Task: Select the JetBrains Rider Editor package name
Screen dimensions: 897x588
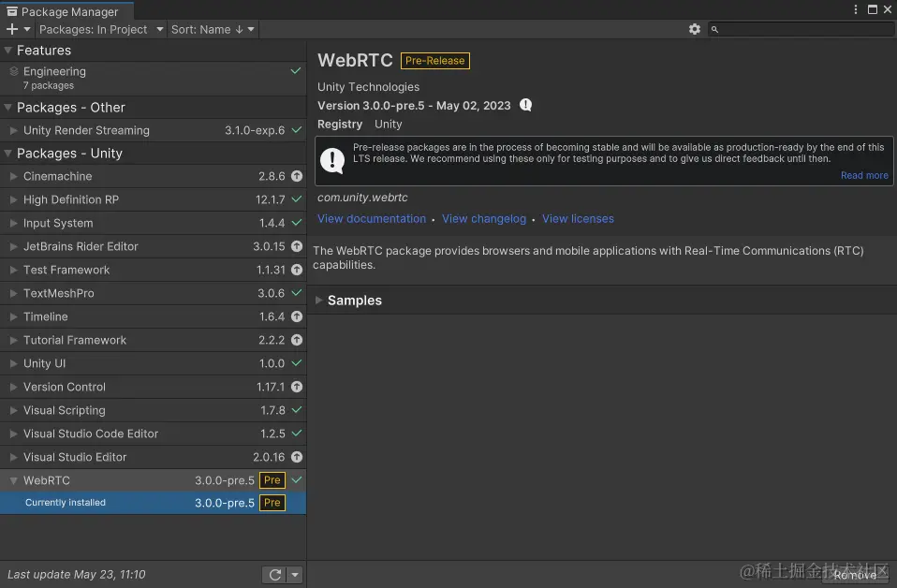Action: pyautogui.click(x=81, y=246)
